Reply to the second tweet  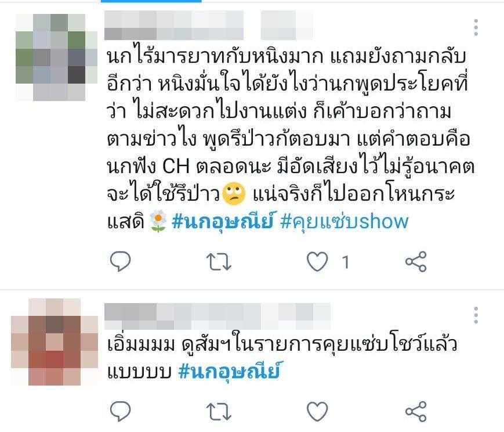coord(120,411)
